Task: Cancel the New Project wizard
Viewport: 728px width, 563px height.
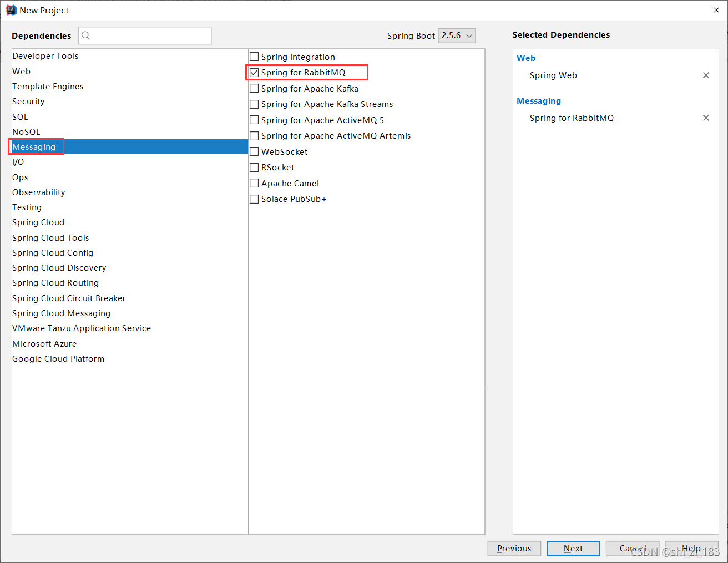Action: [x=633, y=549]
